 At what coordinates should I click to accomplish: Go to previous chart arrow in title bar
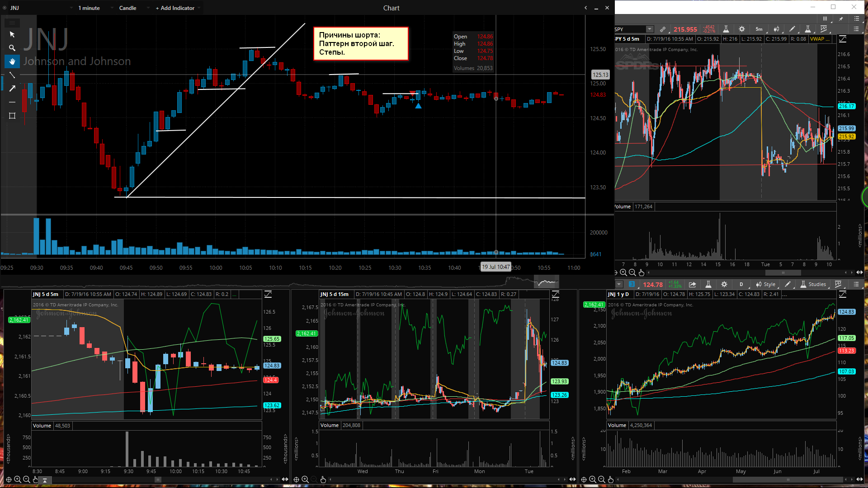coord(586,8)
